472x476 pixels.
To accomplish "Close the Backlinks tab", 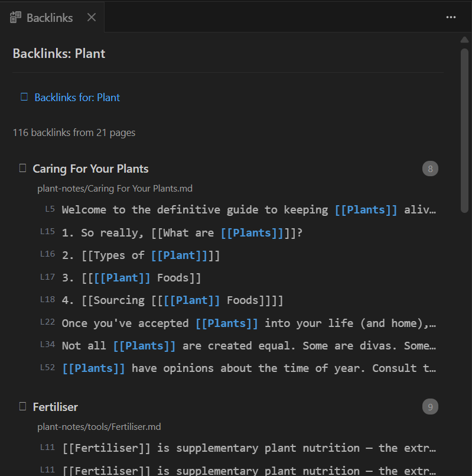I will click(x=92, y=17).
